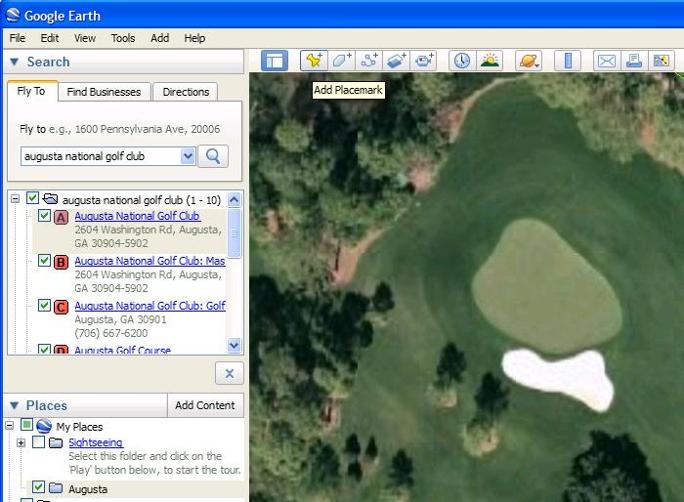Screen dimensions: 684x502
Task: Open the Add menu
Action: pyautogui.click(x=160, y=38)
